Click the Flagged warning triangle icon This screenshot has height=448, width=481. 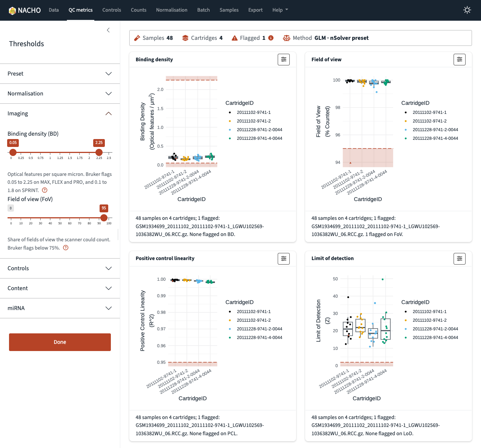tap(234, 38)
